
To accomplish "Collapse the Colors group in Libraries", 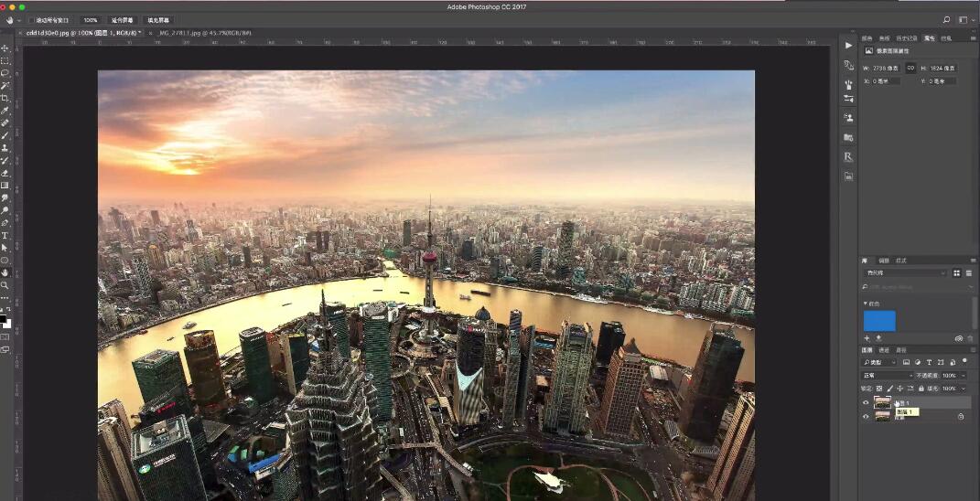I will pyautogui.click(x=865, y=304).
